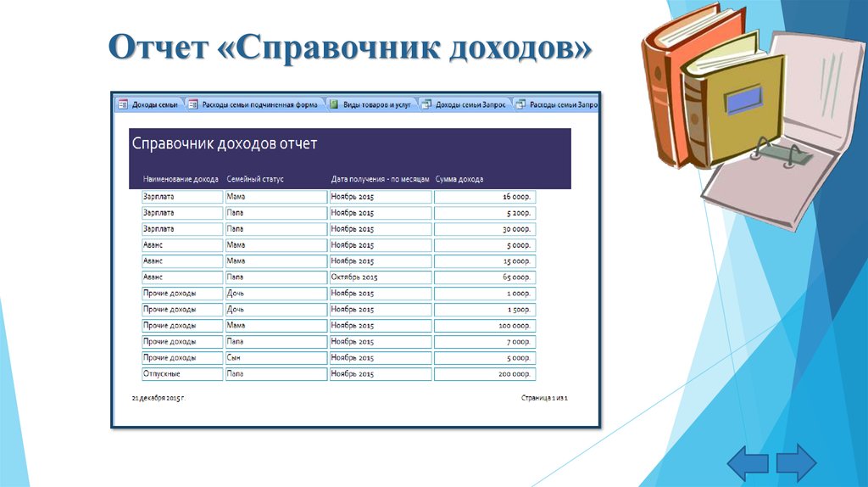This screenshot has height=487, width=868.
Task: Click Ноябрь 2015 cell in the 200 000р. row
Action: [381, 374]
